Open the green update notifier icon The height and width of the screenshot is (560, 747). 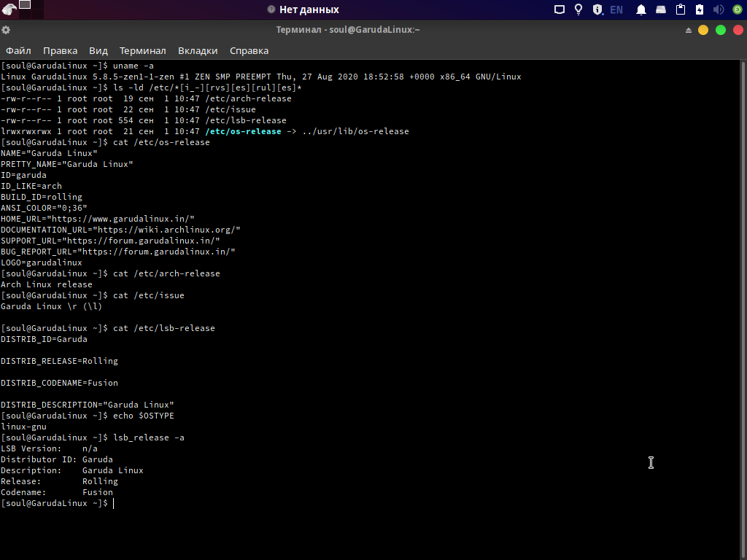tap(737, 9)
